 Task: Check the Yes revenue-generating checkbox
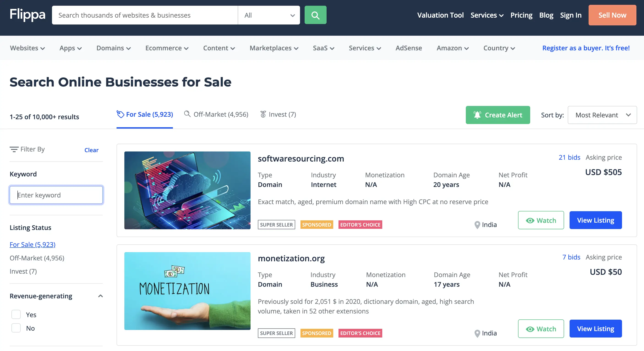pyautogui.click(x=16, y=314)
